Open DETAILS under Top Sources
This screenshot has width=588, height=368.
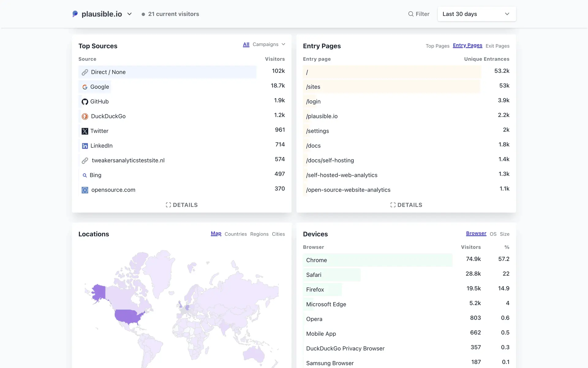coord(182,205)
